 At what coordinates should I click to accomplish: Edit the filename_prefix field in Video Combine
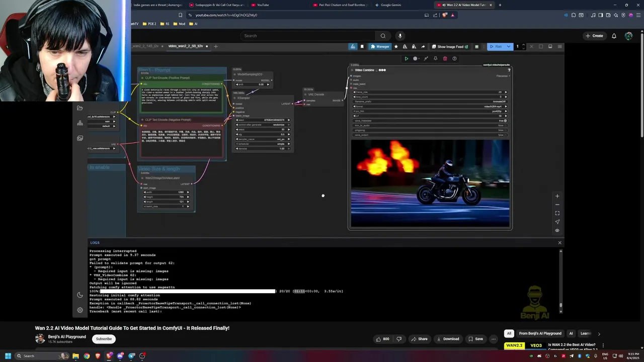click(430, 102)
